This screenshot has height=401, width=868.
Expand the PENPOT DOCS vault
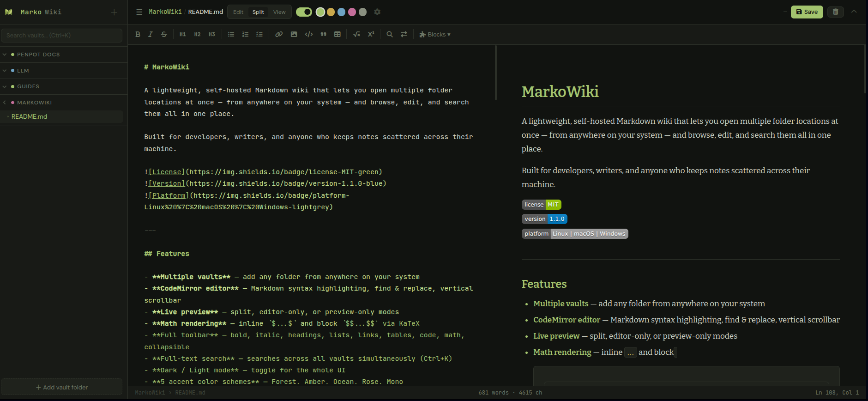point(64,55)
